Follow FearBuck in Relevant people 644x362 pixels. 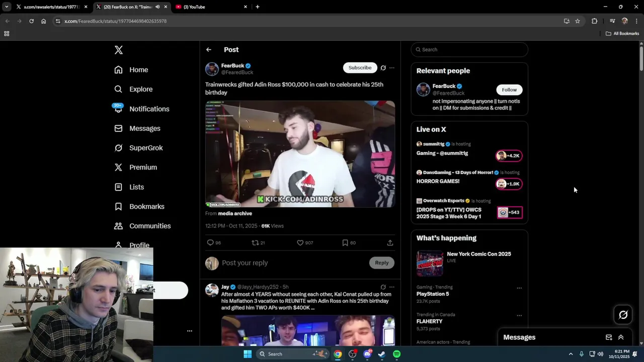[x=509, y=90]
